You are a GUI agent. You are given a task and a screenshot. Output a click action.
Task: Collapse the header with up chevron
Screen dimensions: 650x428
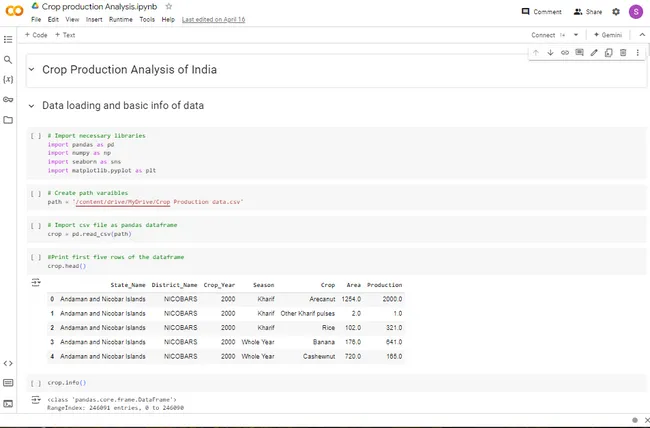(642, 35)
